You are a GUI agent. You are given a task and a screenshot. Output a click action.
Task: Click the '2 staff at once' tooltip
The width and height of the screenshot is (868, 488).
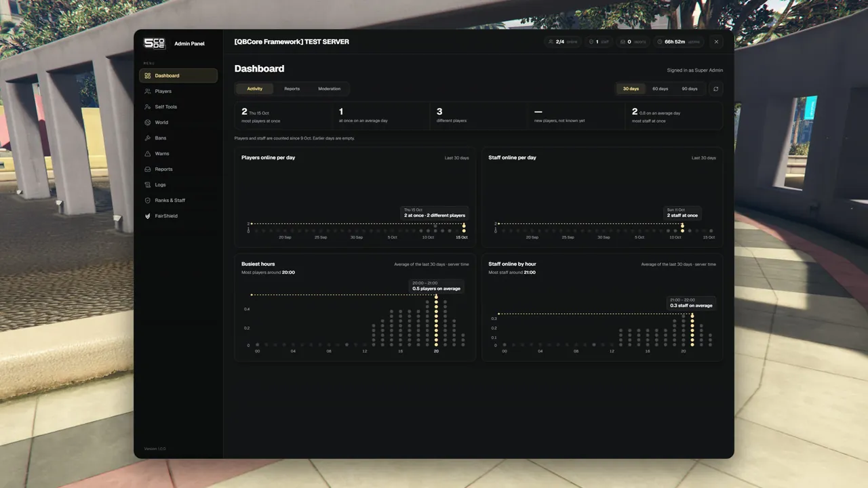tap(682, 213)
